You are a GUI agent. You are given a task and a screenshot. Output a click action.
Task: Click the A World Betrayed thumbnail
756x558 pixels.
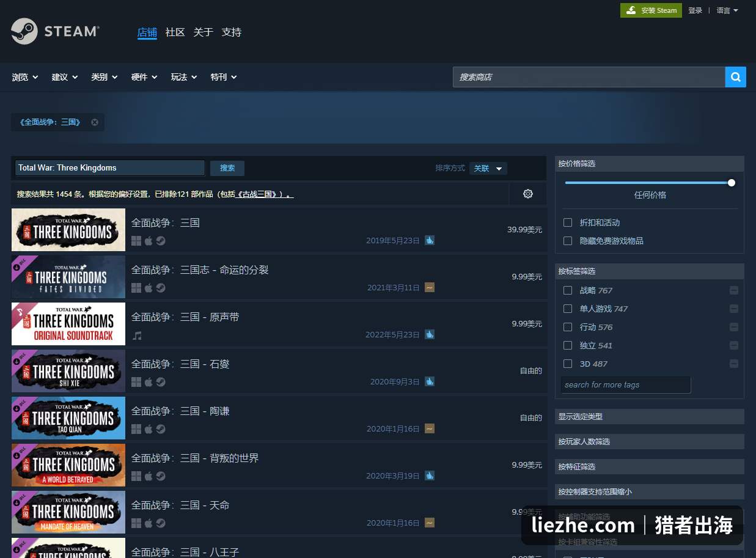68,465
